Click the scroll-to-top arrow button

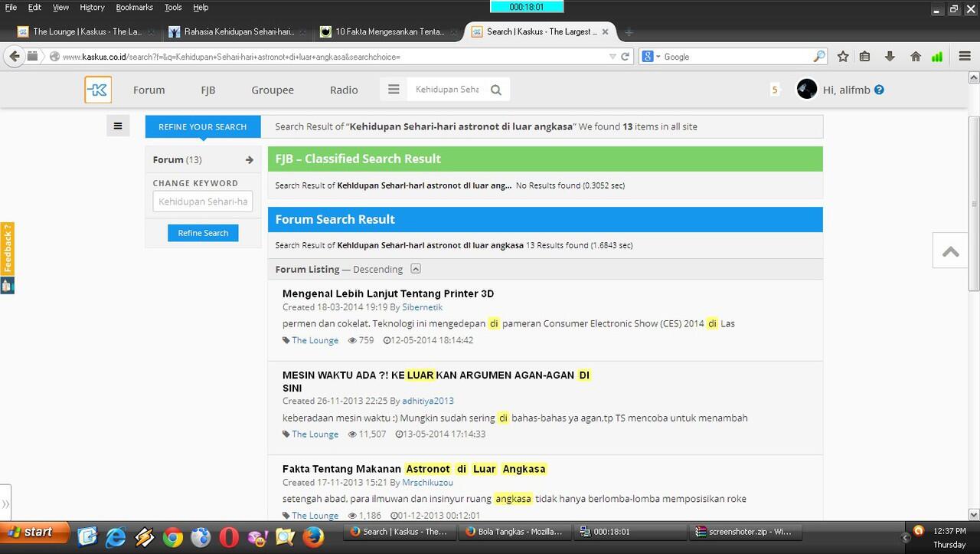click(951, 250)
